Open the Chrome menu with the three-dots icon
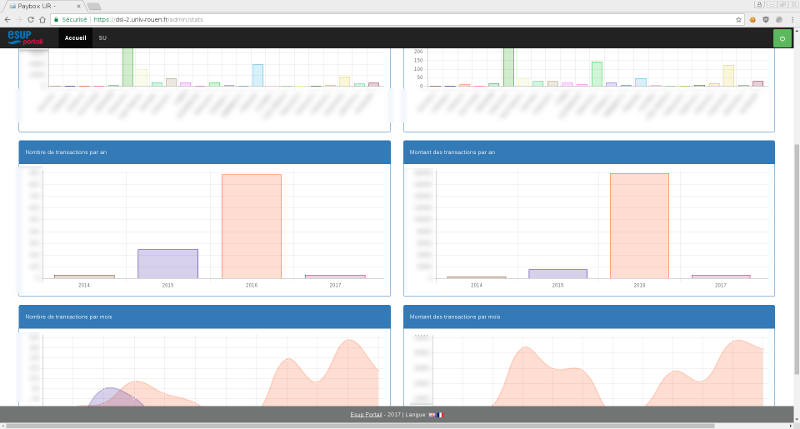 (792, 19)
